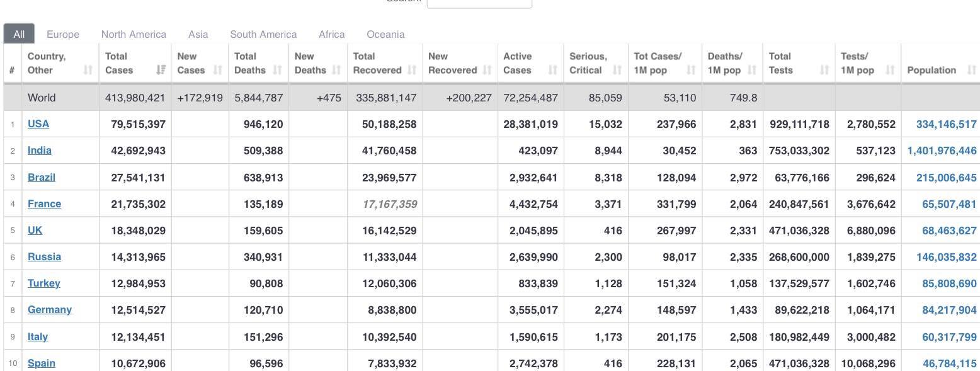Sort by New Deaths column
Image resolution: width=980 pixels, height=371 pixels.
(317, 63)
